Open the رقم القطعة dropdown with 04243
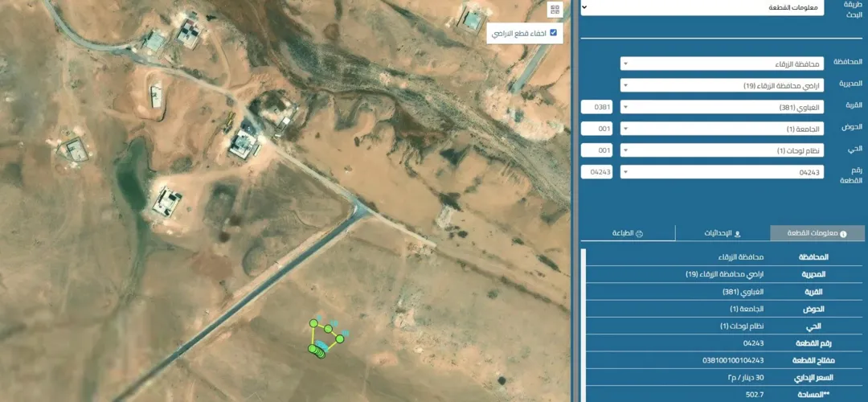The height and width of the screenshot is (402, 868). click(x=721, y=172)
